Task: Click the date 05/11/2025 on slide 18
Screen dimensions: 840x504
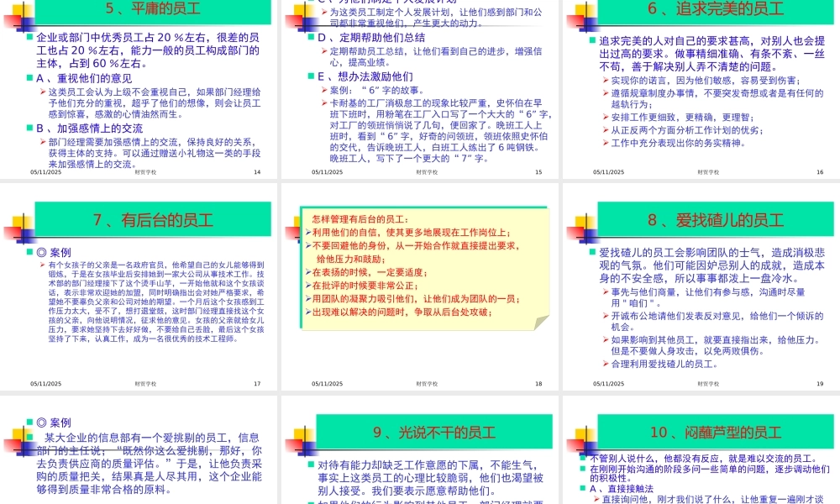Action: click(x=327, y=384)
